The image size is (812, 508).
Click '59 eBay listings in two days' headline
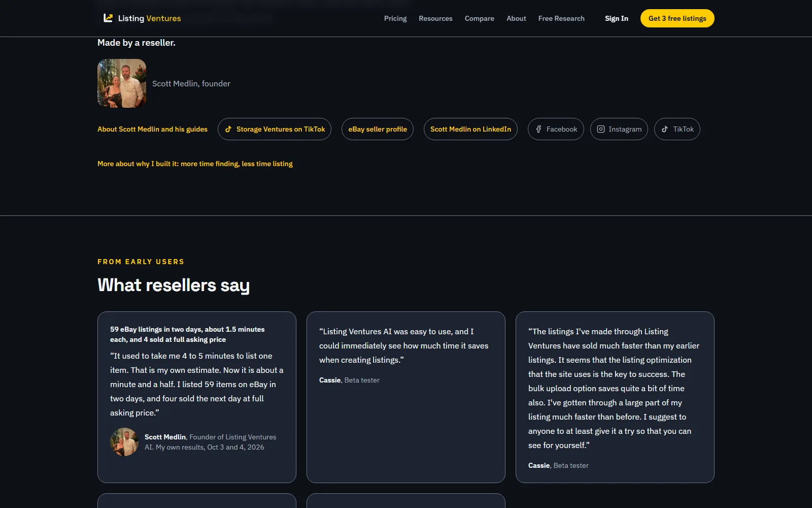(187, 334)
